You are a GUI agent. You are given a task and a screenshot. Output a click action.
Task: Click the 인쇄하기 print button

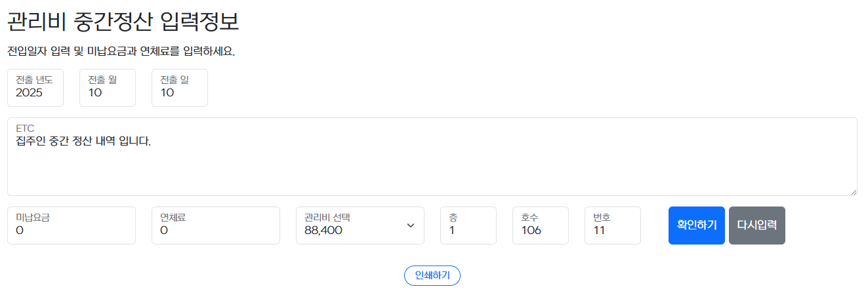click(432, 276)
